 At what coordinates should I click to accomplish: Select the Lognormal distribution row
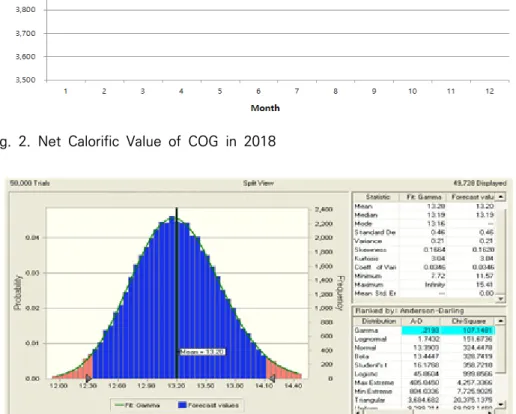click(x=425, y=339)
